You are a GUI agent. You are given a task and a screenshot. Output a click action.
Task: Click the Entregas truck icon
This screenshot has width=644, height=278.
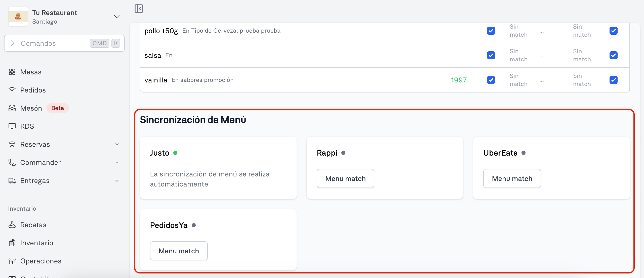[x=12, y=180]
